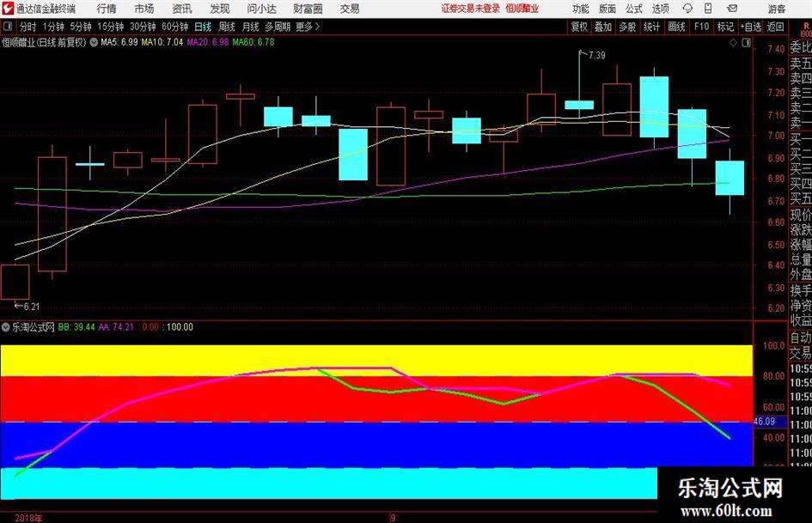The height and width of the screenshot is (523, 812).
Task: Click the AA: 74.21 indicator value
Action: 116,326
